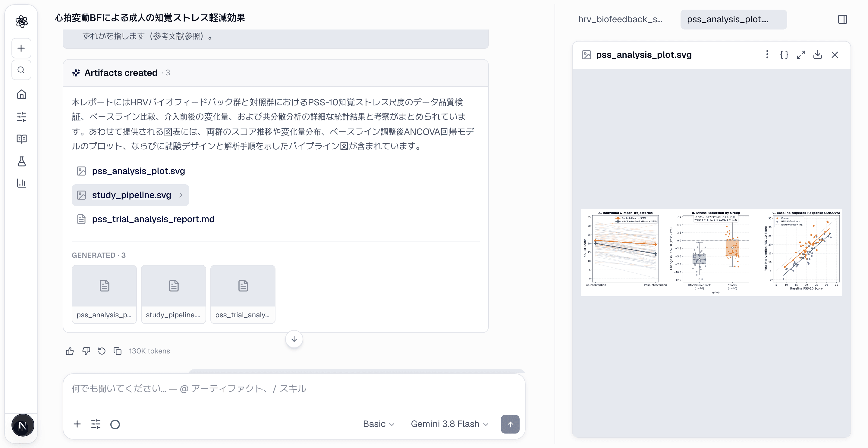868x448 pixels.
Task: Click the atom logo icon in sidebar
Action: coord(22,22)
